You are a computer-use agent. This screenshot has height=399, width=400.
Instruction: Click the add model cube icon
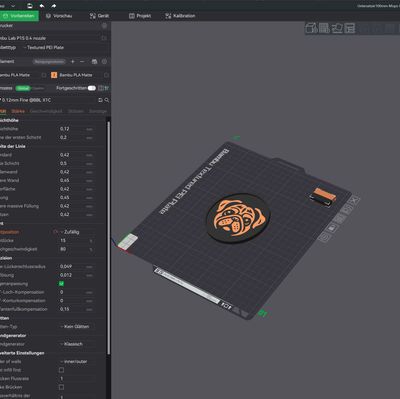tap(311, 28)
